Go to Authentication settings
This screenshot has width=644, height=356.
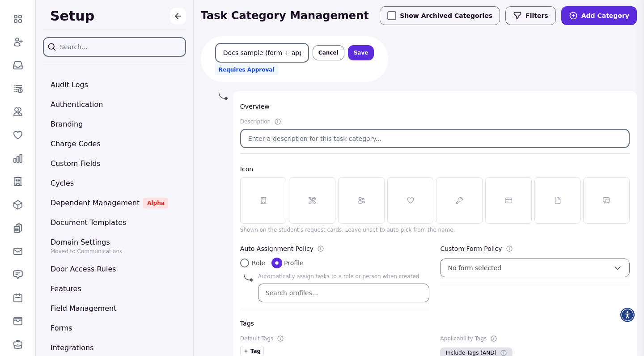(77, 104)
